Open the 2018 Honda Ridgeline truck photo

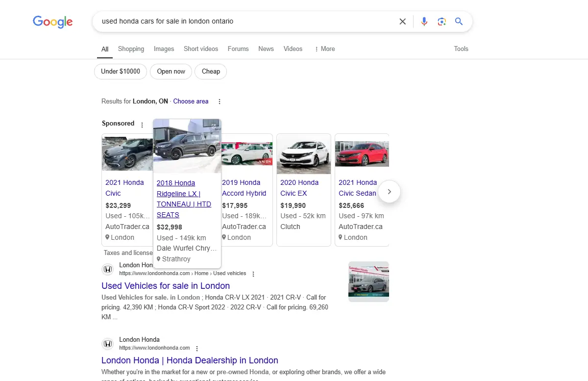(x=187, y=146)
